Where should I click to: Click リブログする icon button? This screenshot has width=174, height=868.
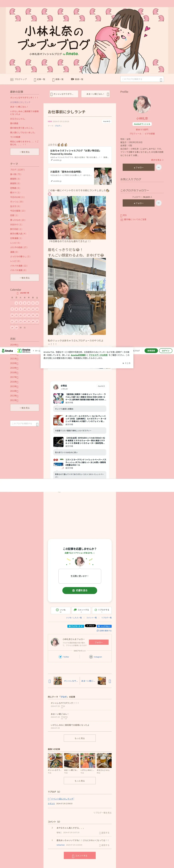[x=102, y=610]
